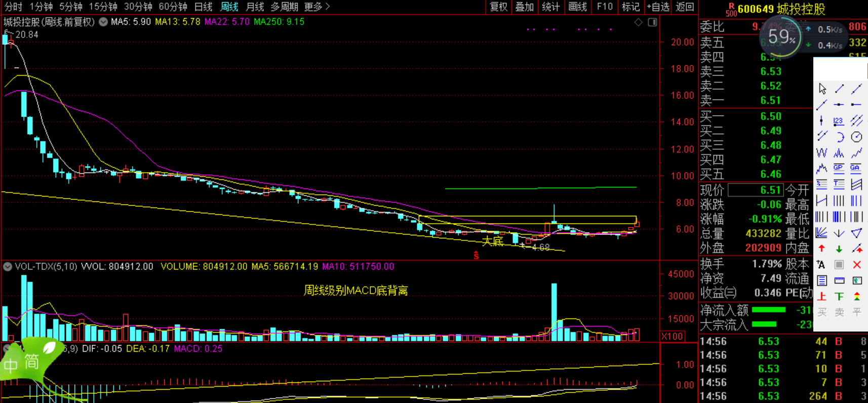Image resolution: width=868 pixels, height=403 pixels.
Task: Switch to the 日线 daily chart tab
Action: [x=204, y=7]
